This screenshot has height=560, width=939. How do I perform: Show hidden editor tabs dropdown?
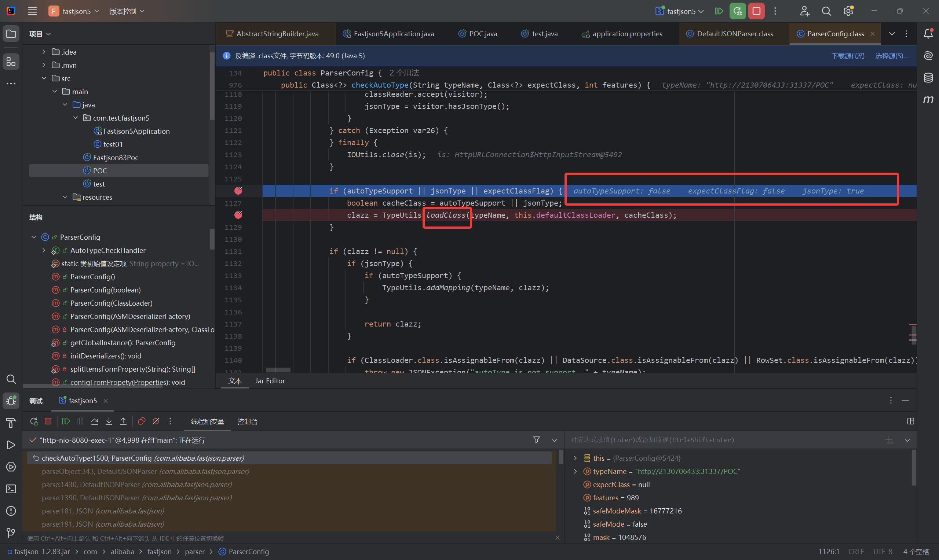pos(892,34)
